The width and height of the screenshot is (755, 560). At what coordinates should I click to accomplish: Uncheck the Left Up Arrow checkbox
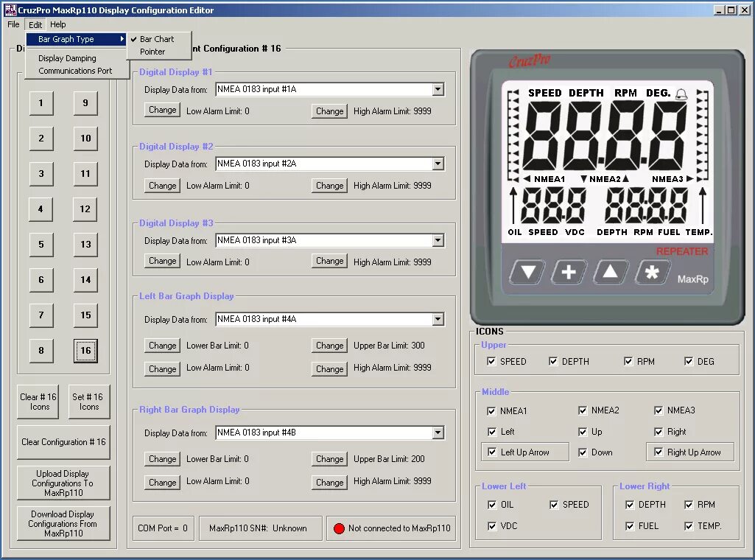pyautogui.click(x=491, y=452)
